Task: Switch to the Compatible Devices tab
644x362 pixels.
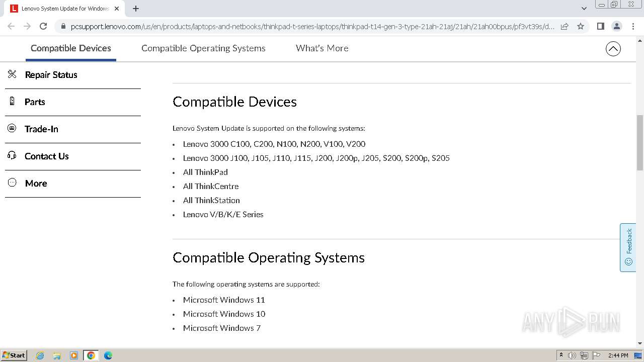Action: 71,48
